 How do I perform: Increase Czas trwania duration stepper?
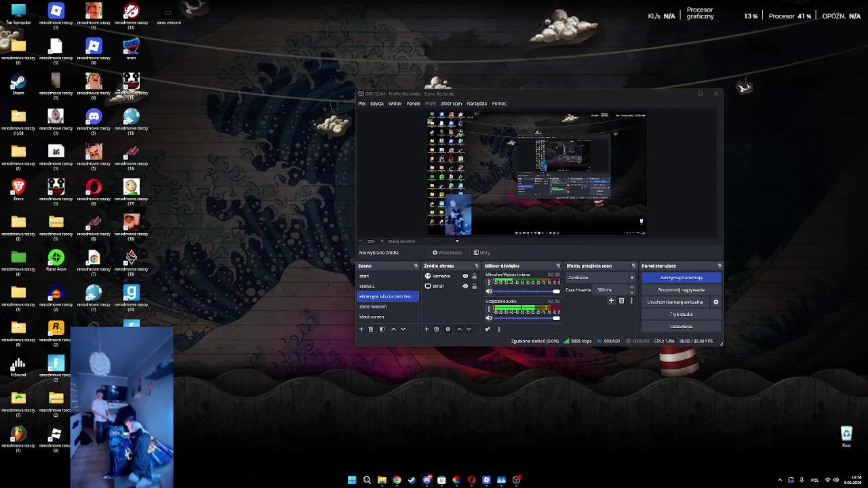point(632,287)
